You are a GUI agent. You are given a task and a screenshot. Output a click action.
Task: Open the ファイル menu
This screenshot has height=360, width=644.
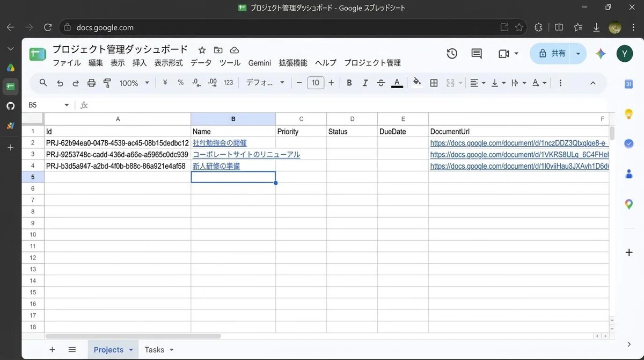[x=67, y=63]
